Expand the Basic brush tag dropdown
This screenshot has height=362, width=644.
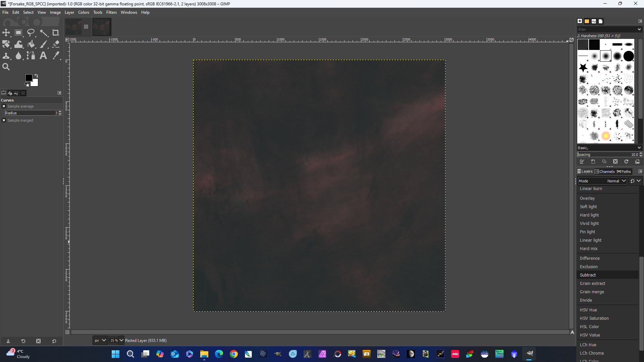[x=639, y=148]
